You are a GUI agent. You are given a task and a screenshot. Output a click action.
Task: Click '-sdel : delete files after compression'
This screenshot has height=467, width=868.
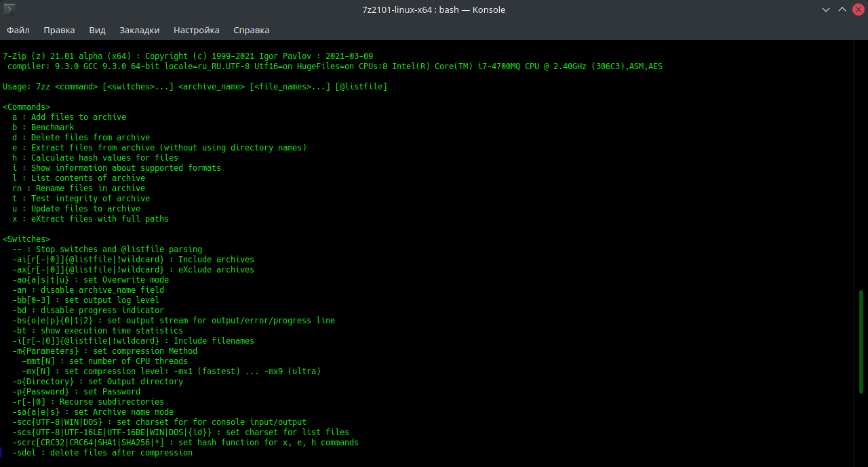click(102, 453)
